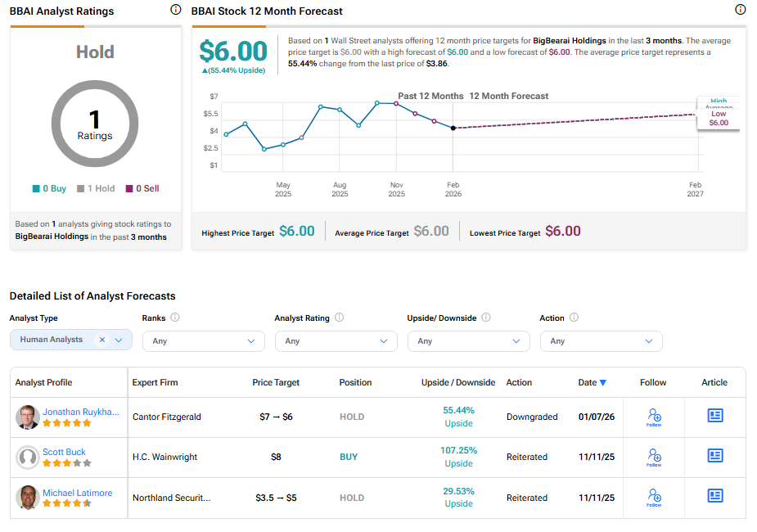This screenshot has width=757, height=532.
Task: Follow analyst Michael Latimore
Action: point(654,497)
